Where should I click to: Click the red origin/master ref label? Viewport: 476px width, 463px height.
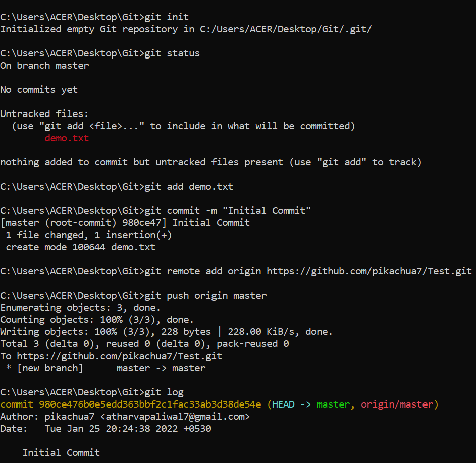(397, 404)
